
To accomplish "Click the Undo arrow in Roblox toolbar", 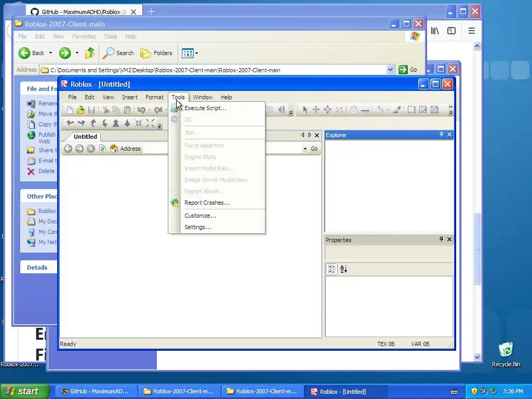I will (141, 110).
